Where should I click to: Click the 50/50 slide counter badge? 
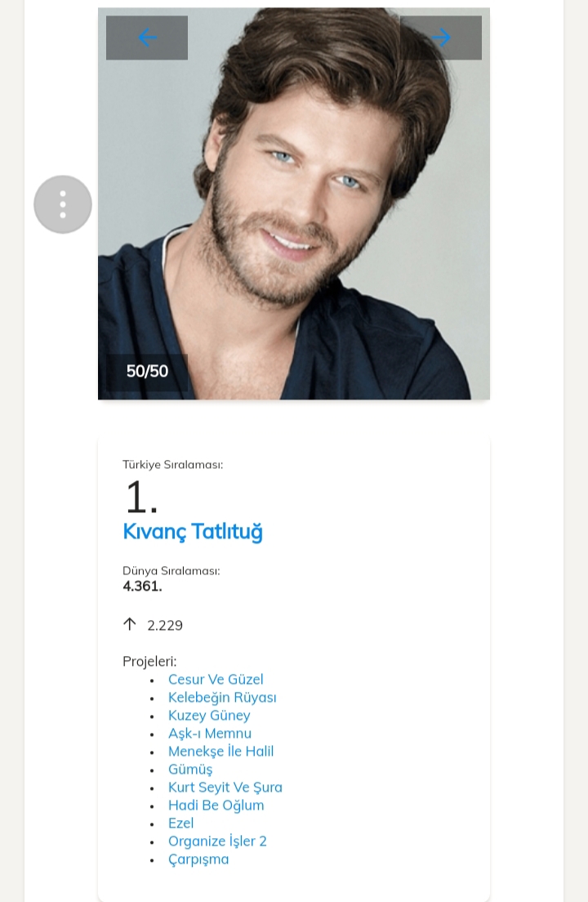tap(147, 371)
